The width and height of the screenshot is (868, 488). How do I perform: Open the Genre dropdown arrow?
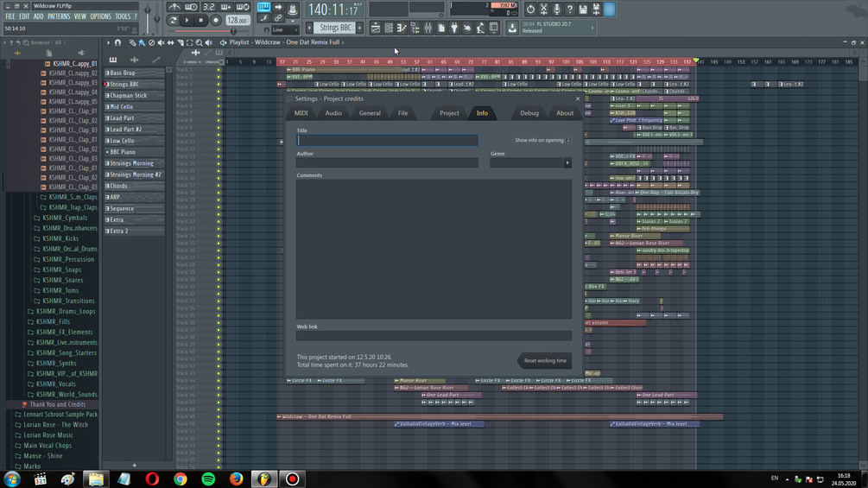(x=567, y=162)
